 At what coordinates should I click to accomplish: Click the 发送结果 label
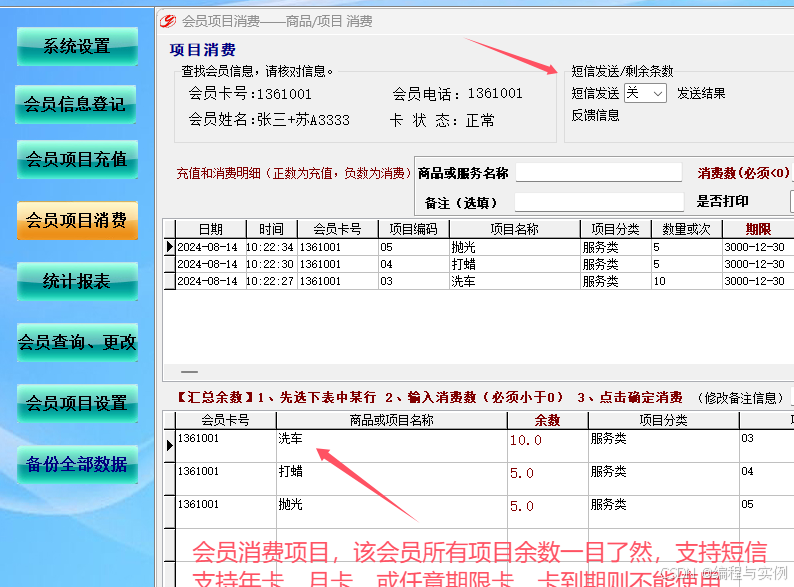point(701,93)
